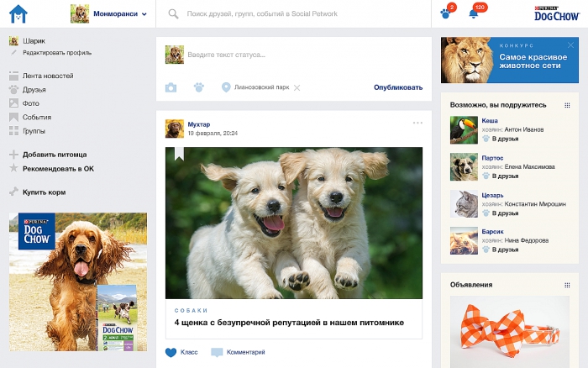
Task: Expand grid options for Возможно, вы подружитесь
Action: click(x=567, y=105)
